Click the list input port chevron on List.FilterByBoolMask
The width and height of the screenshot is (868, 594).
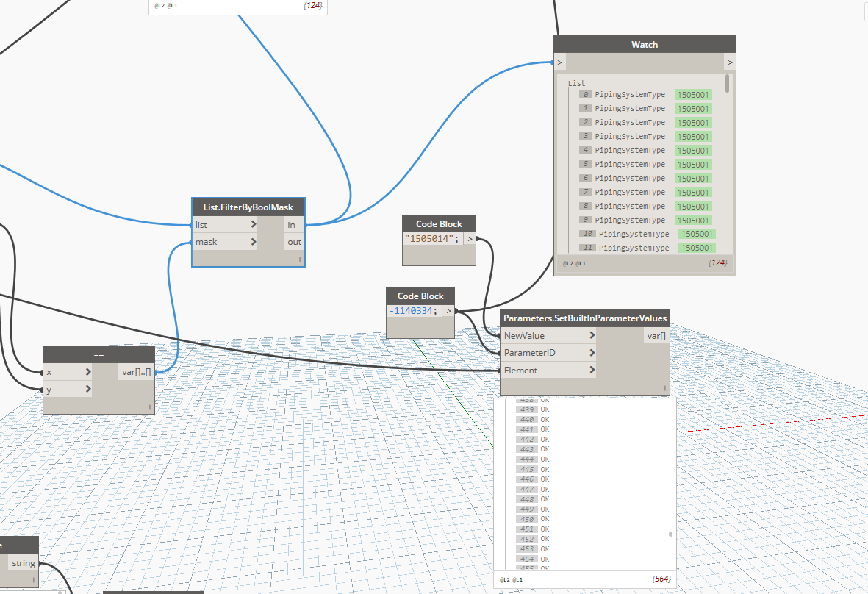click(x=254, y=224)
